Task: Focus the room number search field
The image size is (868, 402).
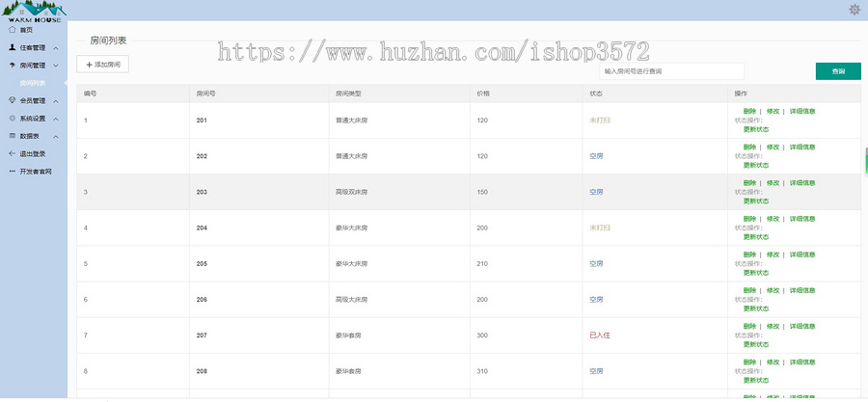Action: [671, 71]
